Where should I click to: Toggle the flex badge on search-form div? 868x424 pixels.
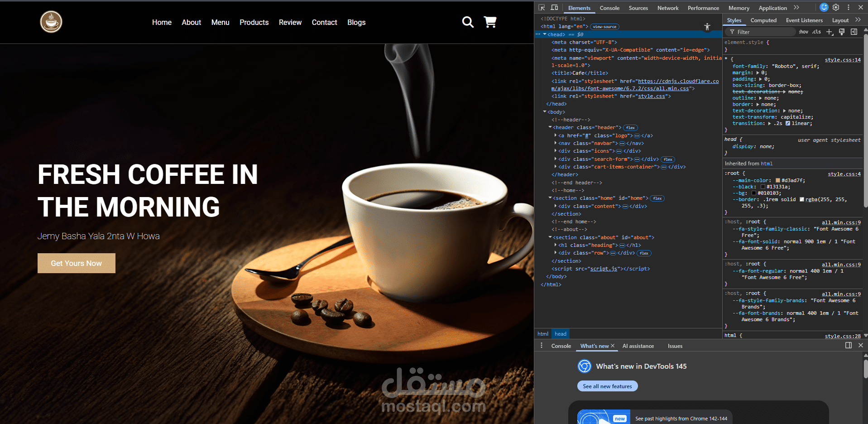coord(668,159)
